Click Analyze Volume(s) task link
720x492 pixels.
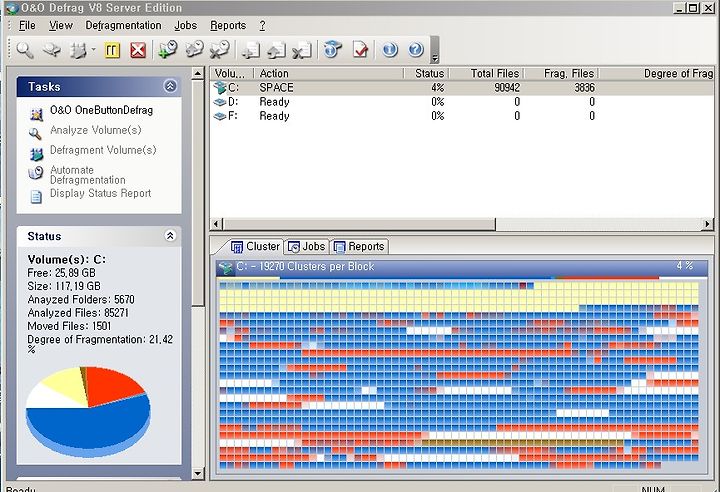(96, 130)
